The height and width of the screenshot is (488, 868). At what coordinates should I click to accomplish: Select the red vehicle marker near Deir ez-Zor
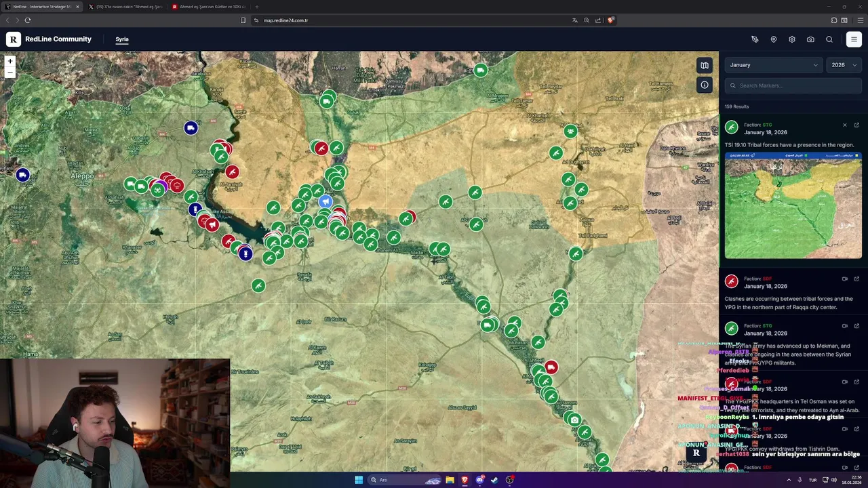(551, 367)
